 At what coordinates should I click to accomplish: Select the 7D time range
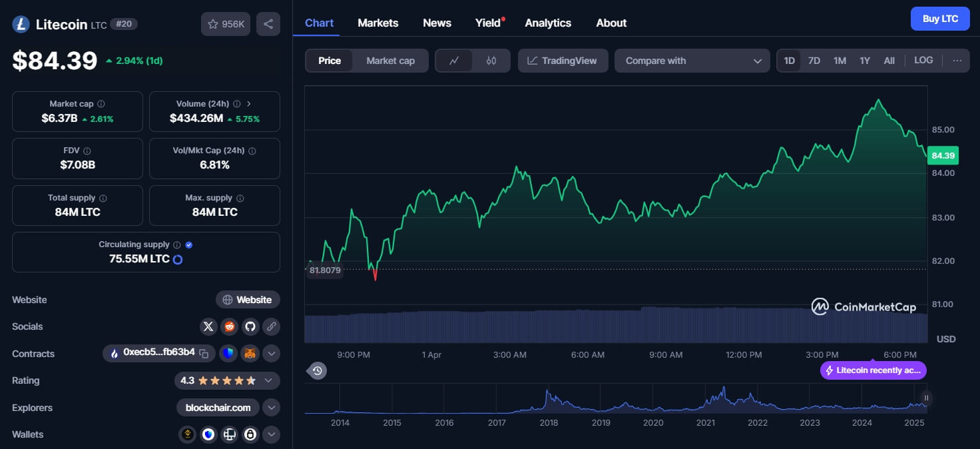(x=814, y=61)
